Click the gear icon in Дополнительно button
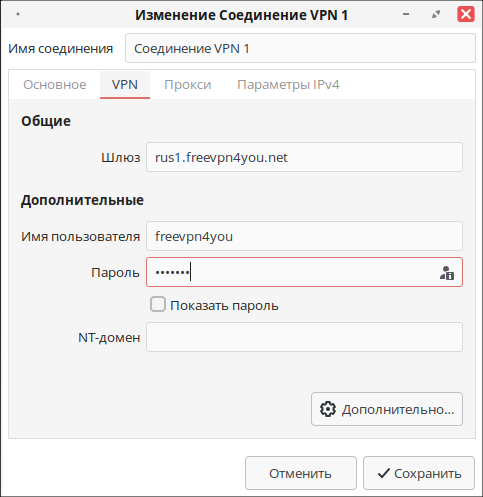The height and width of the screenshot is (497, 483). (328, 409)
